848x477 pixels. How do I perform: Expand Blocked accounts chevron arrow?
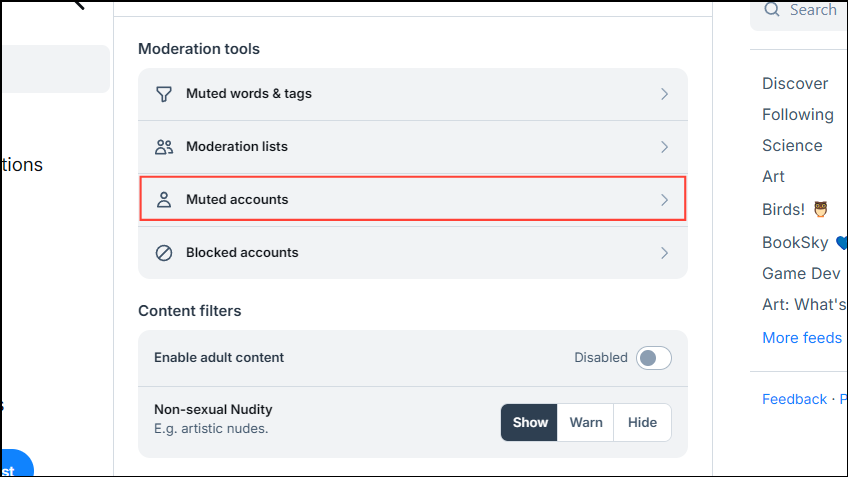point(664,253)
